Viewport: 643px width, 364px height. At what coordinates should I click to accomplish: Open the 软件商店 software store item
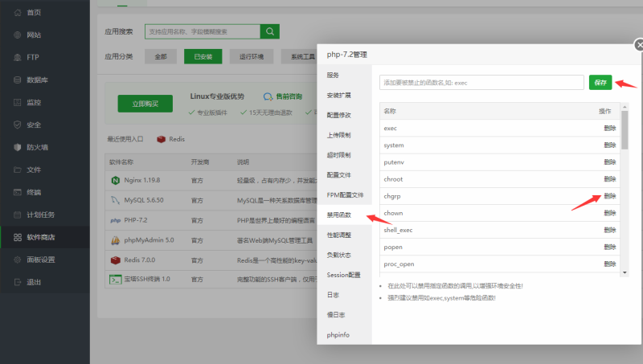[45, 237]
